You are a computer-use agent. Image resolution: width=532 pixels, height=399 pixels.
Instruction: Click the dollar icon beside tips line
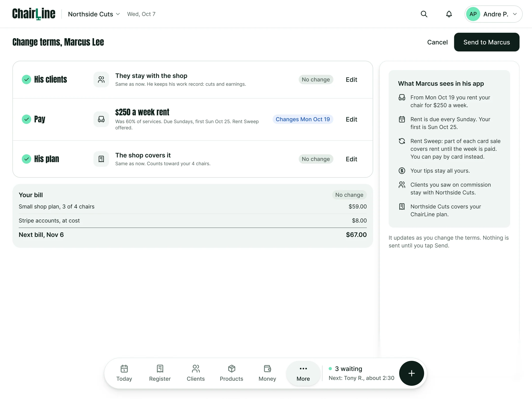402,171
